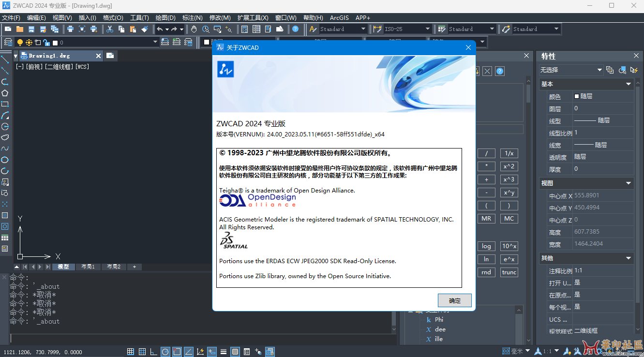Click the 确定 button in About dialog
The height and width of the screenshot is (357, 644).
[454, 300]
